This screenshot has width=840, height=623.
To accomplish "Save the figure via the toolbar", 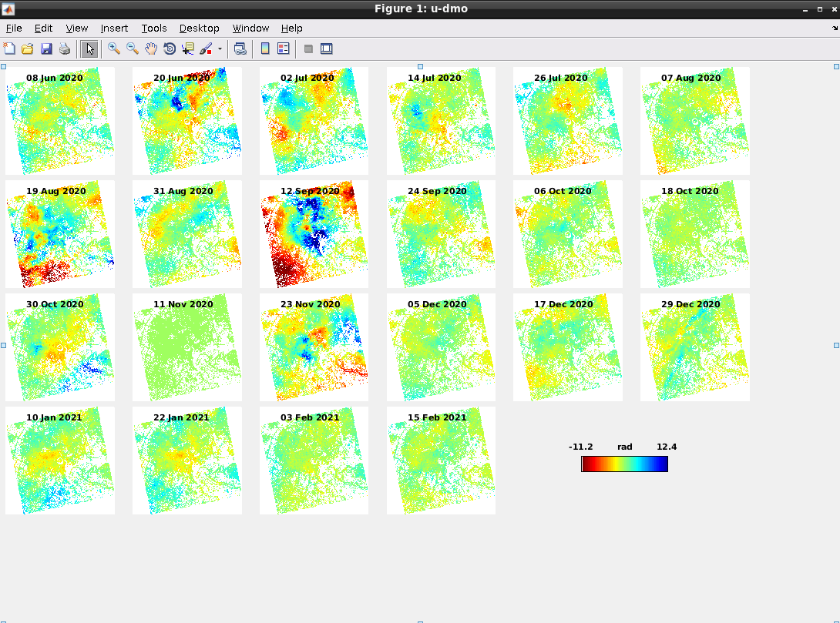I will click(46, 49).
